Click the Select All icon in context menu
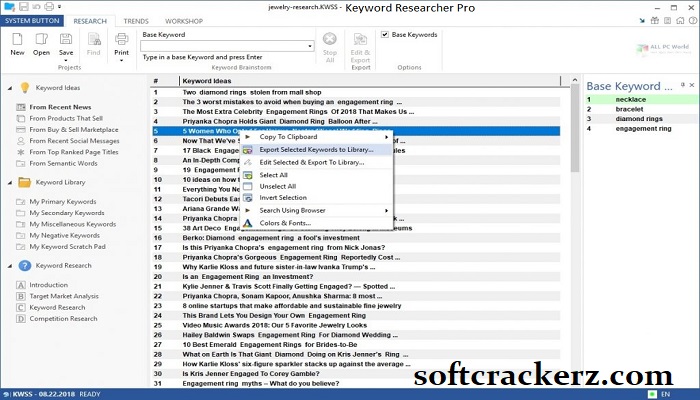Image resolution: width=700 pixels, height=400 pixels. [248, 175]
